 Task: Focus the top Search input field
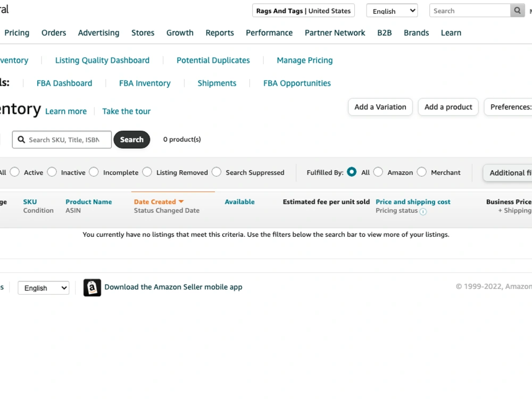(x=470, y=11)
